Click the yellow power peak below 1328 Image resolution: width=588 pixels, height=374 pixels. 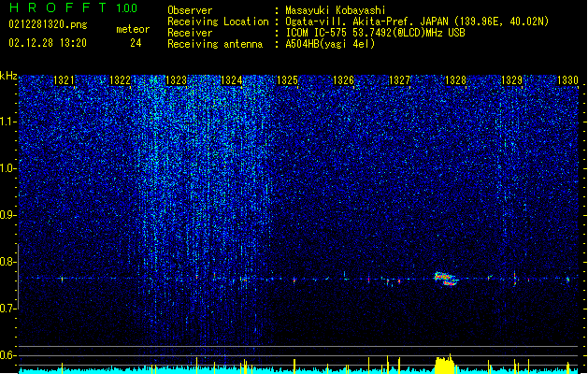click(445, 365)
